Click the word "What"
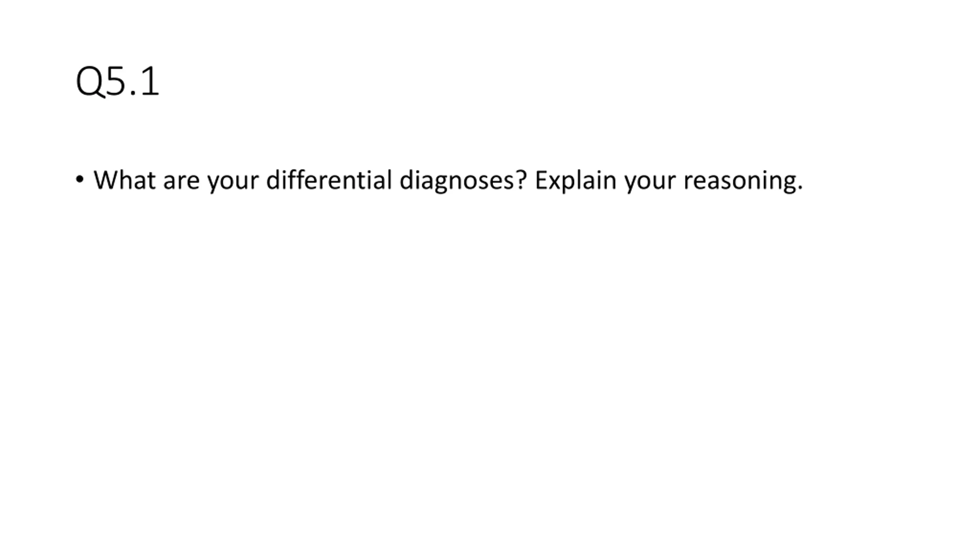Screen dimensions: 980x551 (x=124, y=180)
